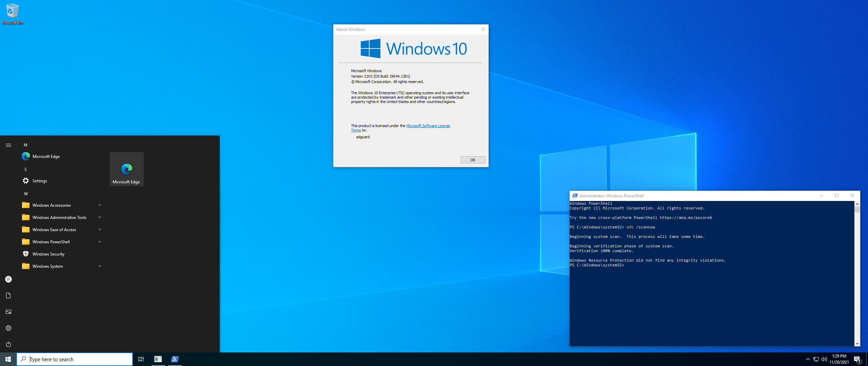The height and width of the screenshot is (366, 868).
Task: Select the winver taskbar app icon
Action: click(x=158, y=359)
